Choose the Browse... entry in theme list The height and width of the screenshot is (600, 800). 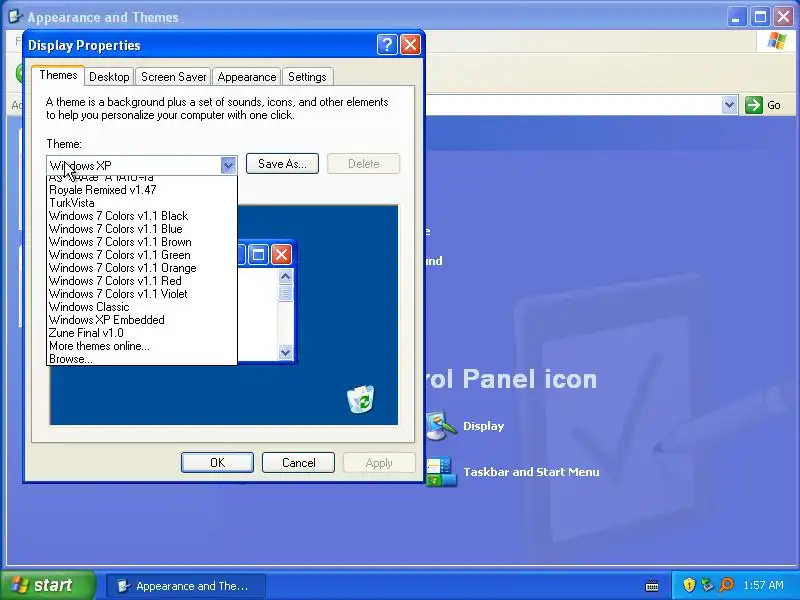[142, 359]
